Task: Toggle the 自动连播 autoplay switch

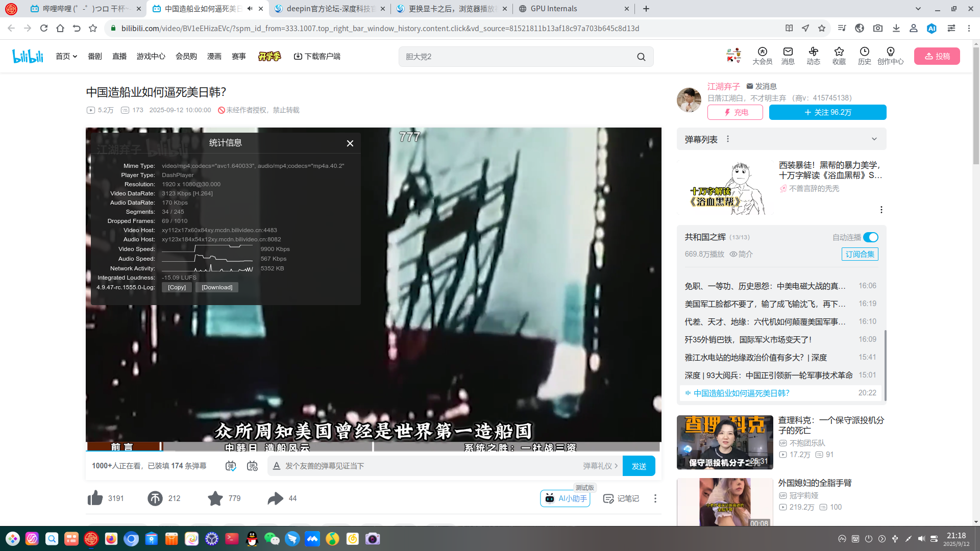Action: (871, 237)
